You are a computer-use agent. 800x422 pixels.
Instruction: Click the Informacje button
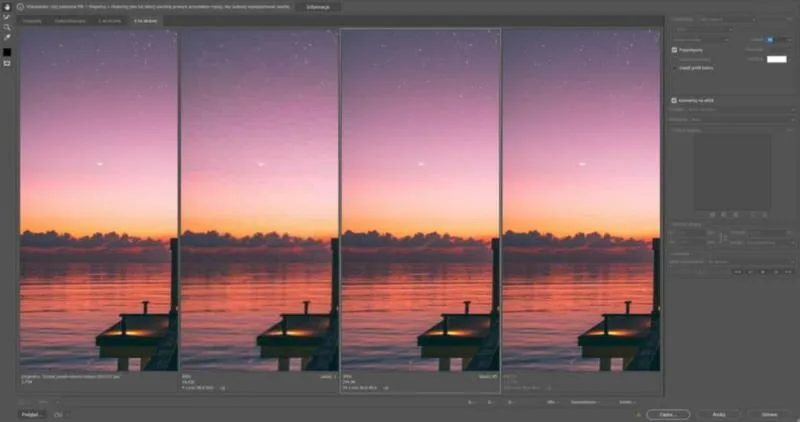click(316, 6)
